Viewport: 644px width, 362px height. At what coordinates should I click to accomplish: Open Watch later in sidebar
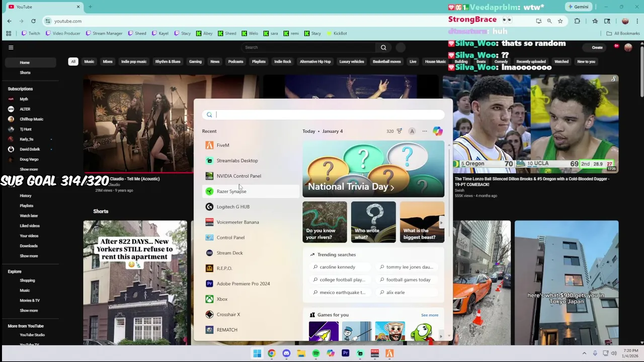pyautogui.click(x=29, y=216)
